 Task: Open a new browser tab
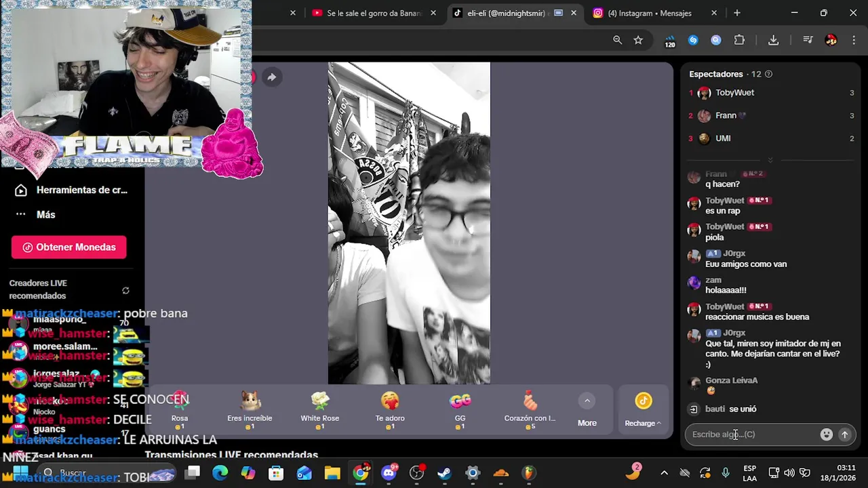coord(737,13)
